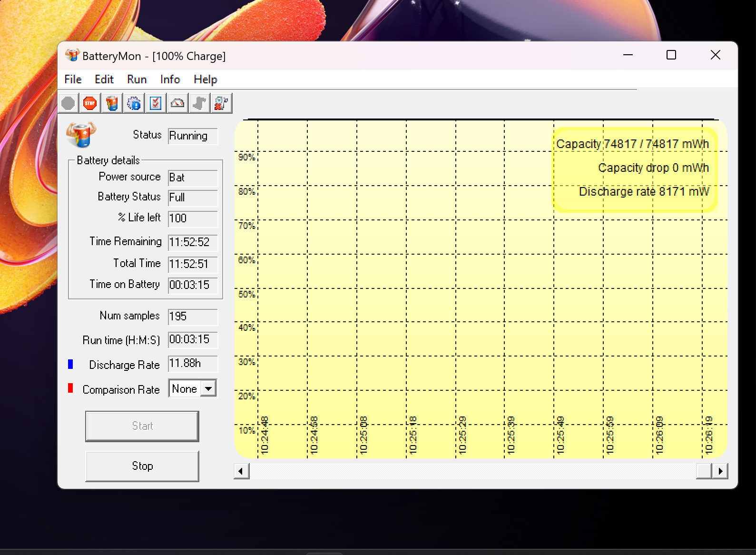Click the 10:26:19 time label on graph
The image size is (756, 555).
[709, 435]
